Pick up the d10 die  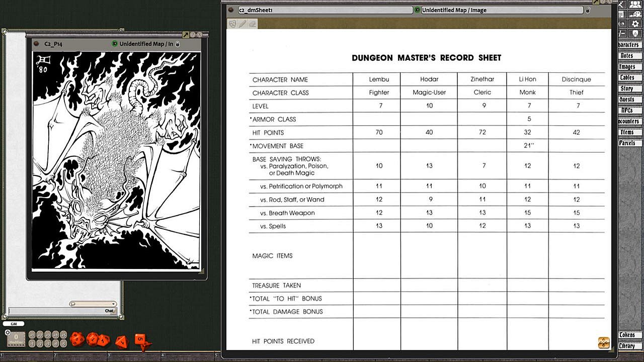[104, 340]
